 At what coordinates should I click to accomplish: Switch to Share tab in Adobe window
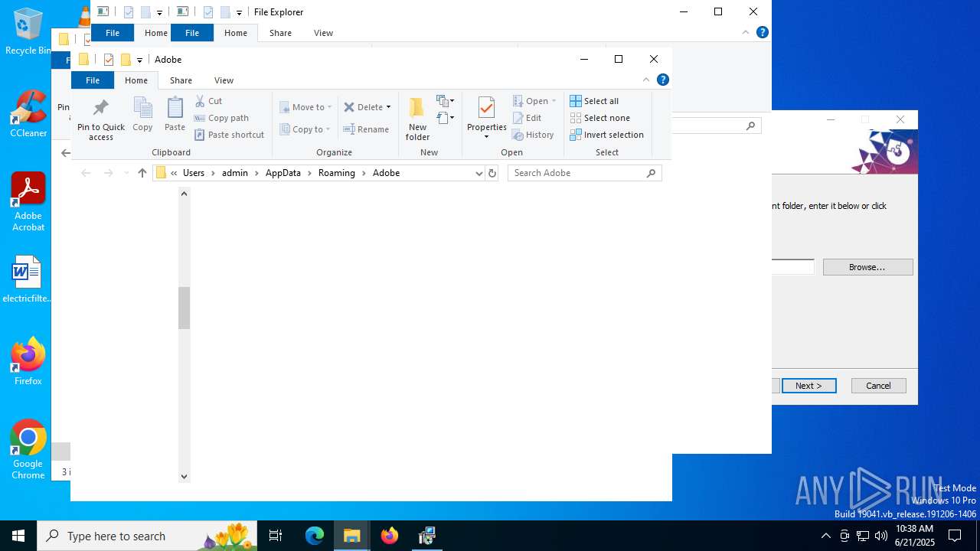(181, 80)
